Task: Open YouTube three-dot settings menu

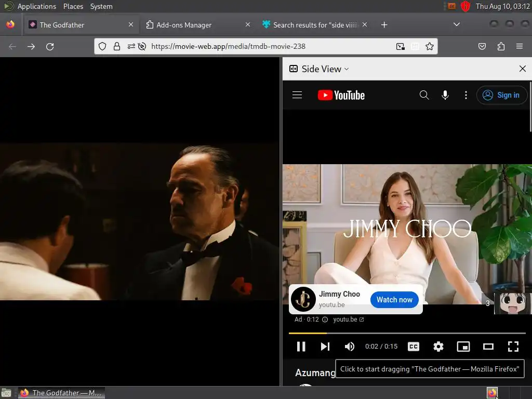Action: coord(466,95)
